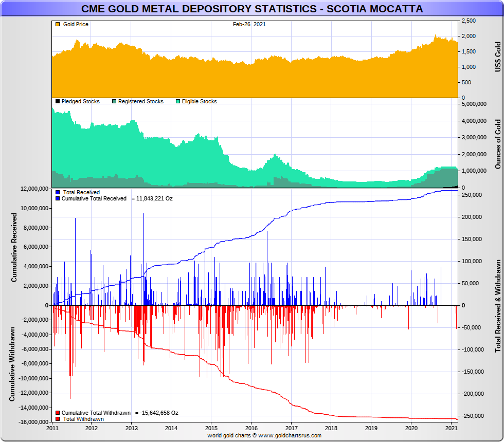Click the 2013 x-axis label
Screen dimensions: 504x442
tap(131, 428)
